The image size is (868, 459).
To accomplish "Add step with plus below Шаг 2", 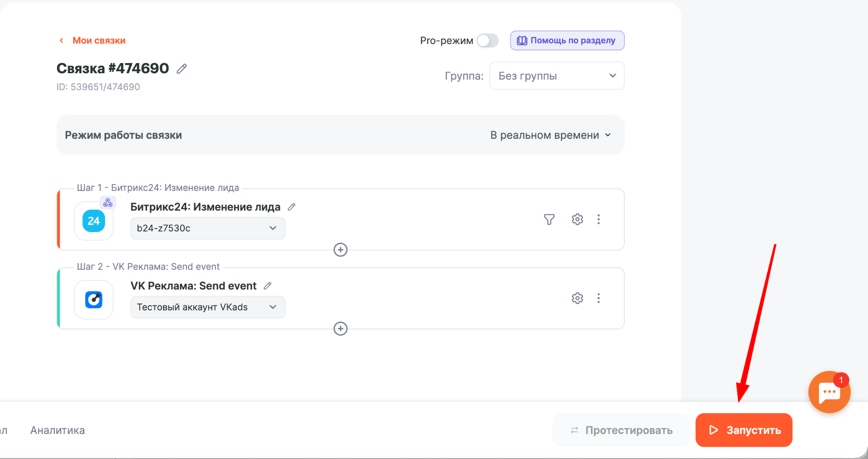I will click(340, 329).
